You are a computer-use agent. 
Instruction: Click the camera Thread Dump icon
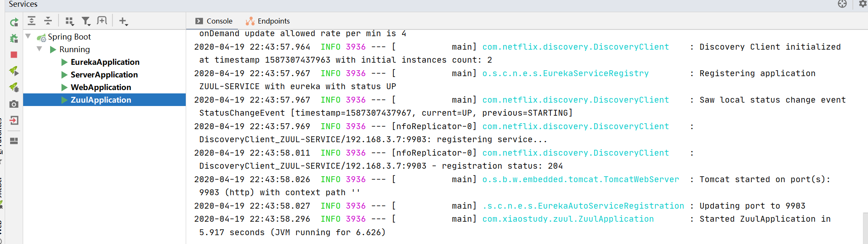pyautogui.click(x=14, y=104)
